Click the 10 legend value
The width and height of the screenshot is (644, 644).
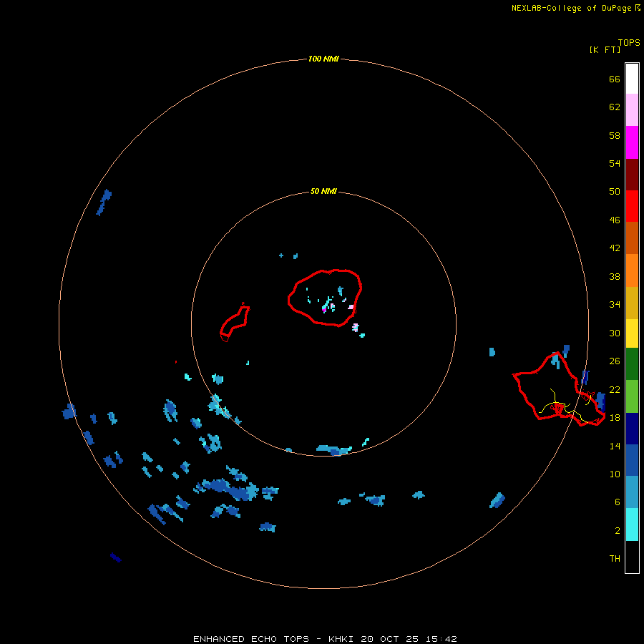click(615, 474)
